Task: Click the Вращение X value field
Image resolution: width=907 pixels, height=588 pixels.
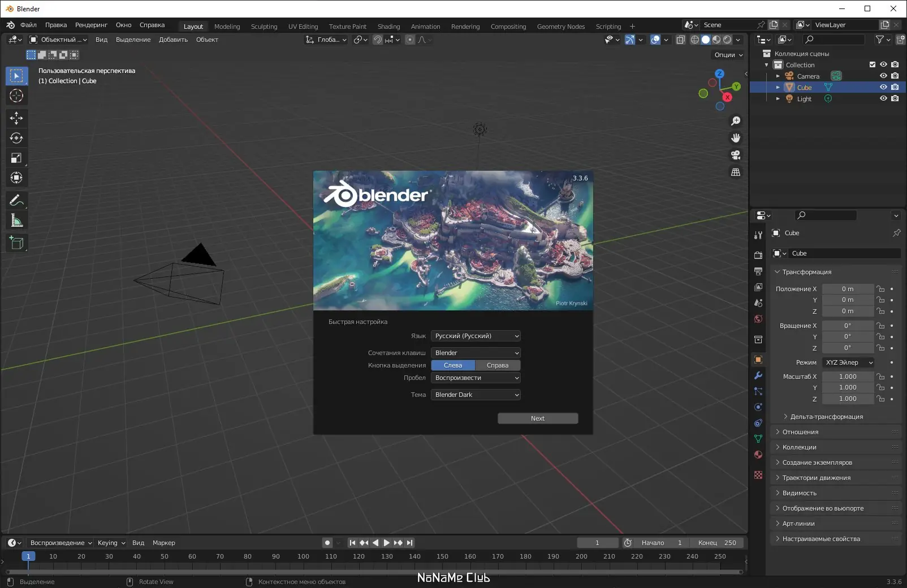Action: 848,326
